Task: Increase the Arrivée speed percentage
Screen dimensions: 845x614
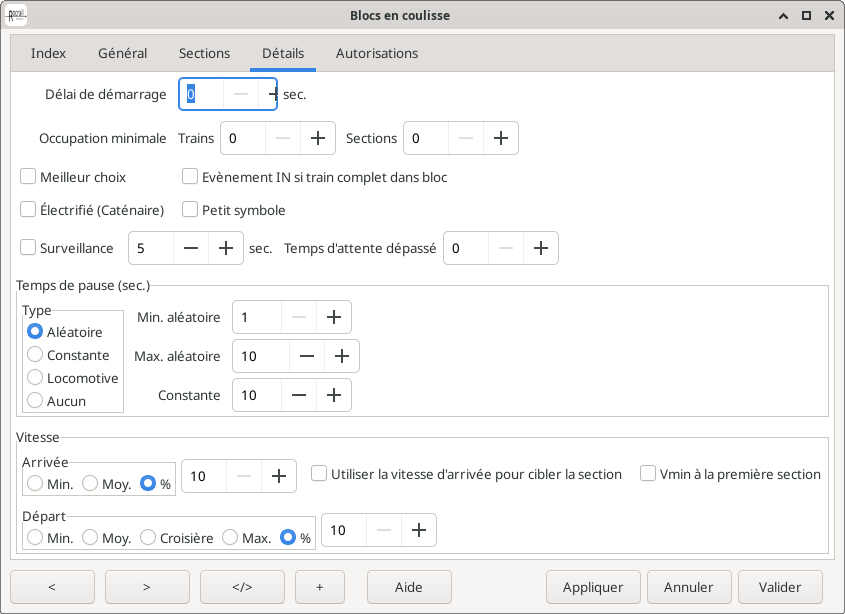Action: pyautogui.click(x=279, y=477)
